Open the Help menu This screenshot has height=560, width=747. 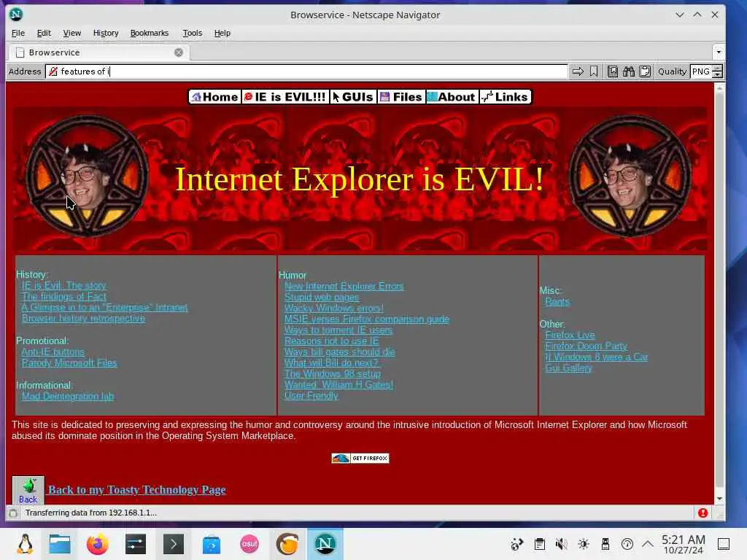point(222,33)
